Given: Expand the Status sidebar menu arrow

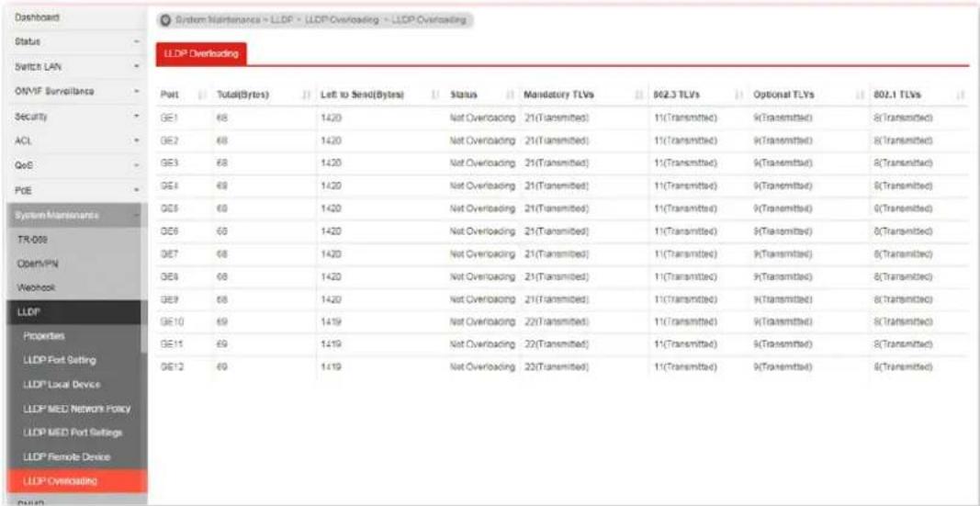Looking at the screenshot, I should [x=136, y=42].
